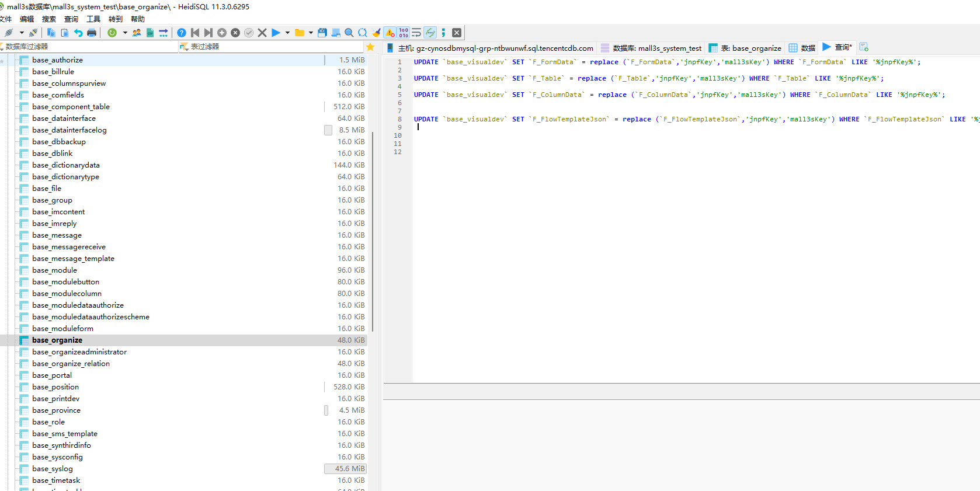Open the load SQL file dropdown arrow

(311, 33)
